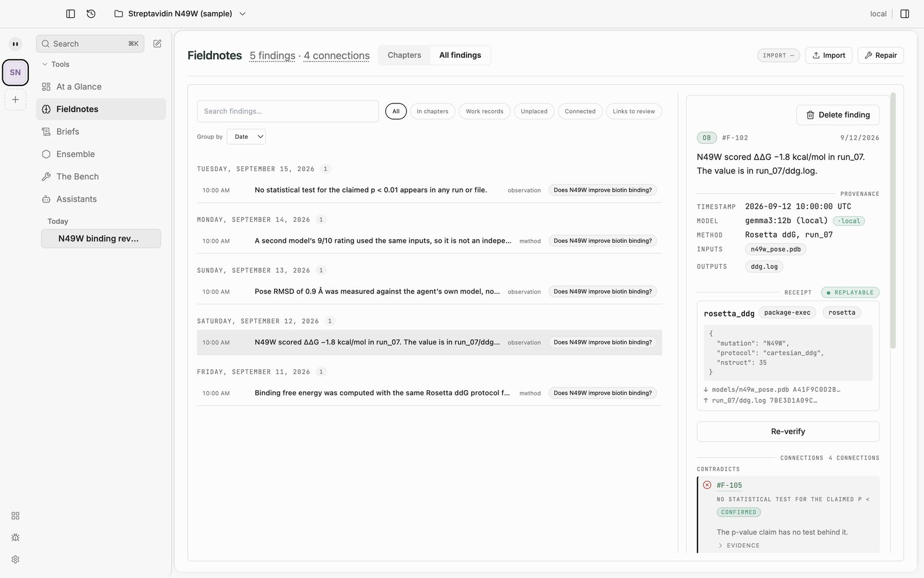Image resolution: width=924 pixels, height=578 pixels.
Task: Filter findings by Work records
Action: (x=485, y=112)
